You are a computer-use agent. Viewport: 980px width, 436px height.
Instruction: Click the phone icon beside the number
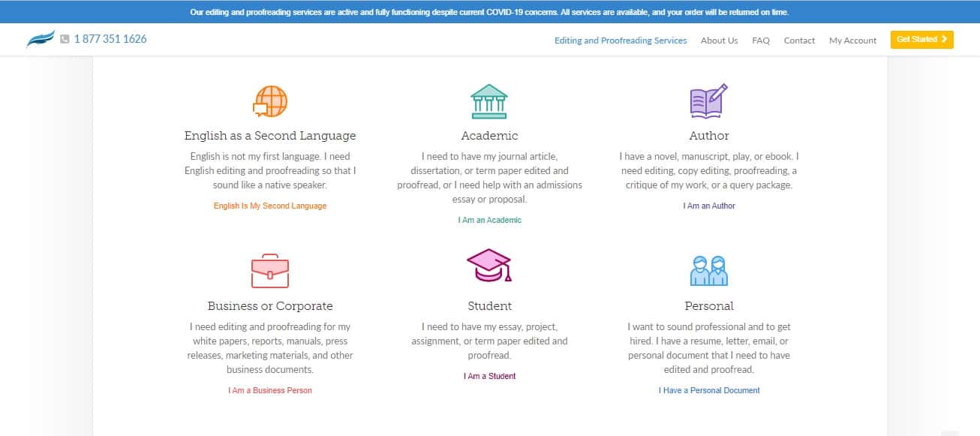[65, 39]
